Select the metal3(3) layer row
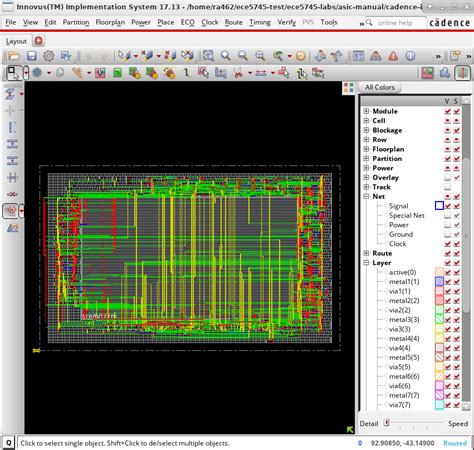The width and height of the screenshot is (474, 450). tap(404, 319)
